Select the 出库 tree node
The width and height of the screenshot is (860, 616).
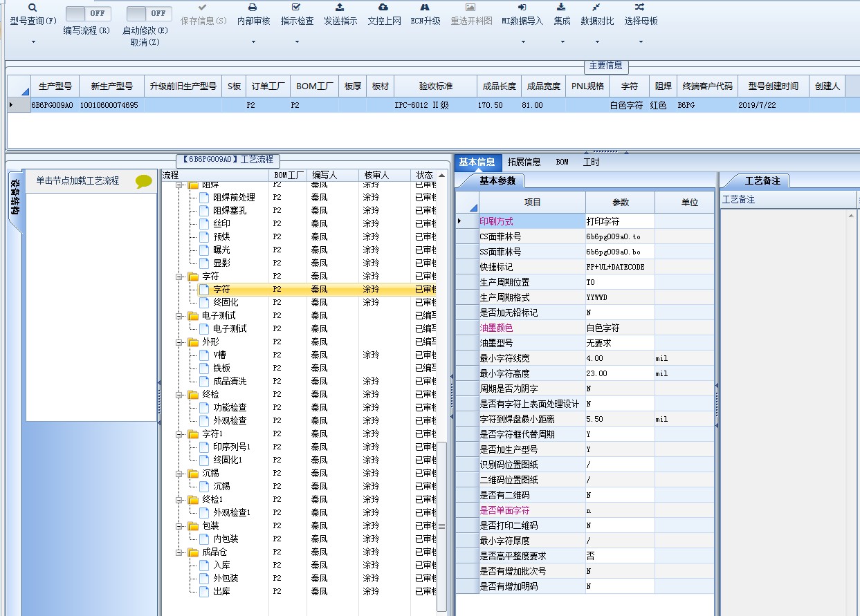221,591
